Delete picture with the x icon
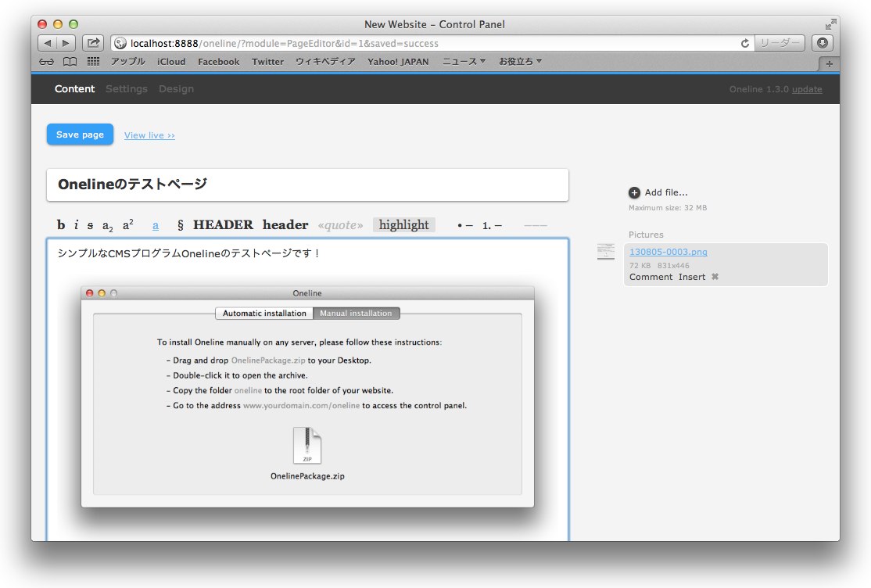Screen dimensions: 871x588 pos(715,276)
